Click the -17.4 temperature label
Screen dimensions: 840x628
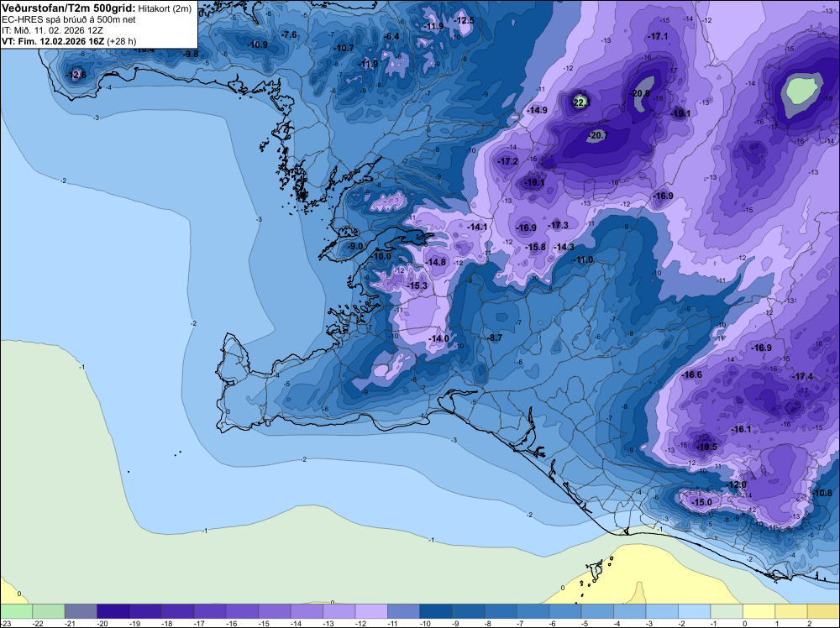click(802, 376)
